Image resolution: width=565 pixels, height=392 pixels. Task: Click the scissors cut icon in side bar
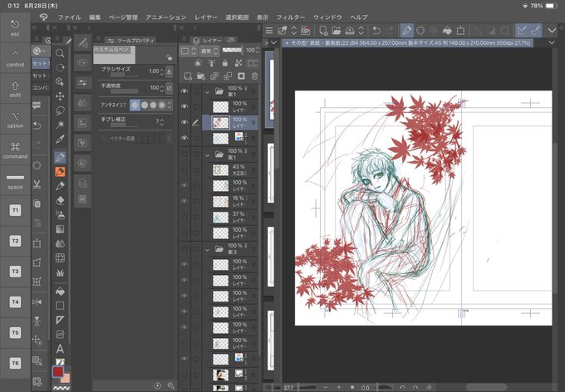pyautogui.click(x=37, y=185)
